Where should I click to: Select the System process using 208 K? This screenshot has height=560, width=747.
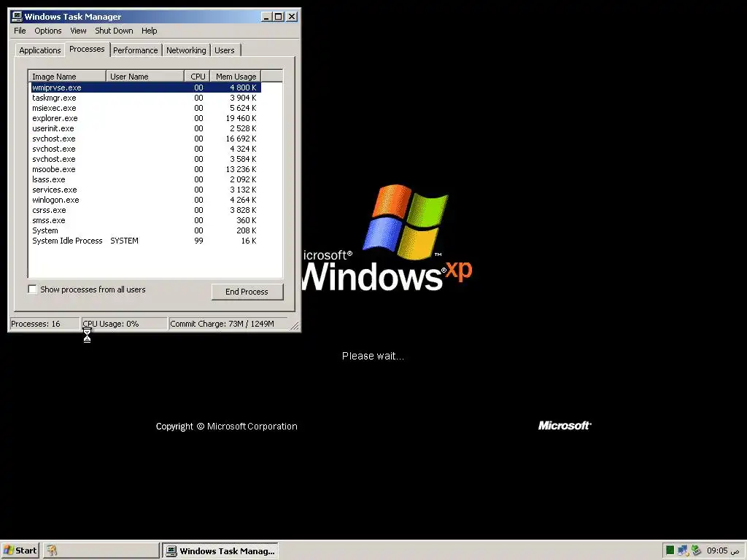coord(145,230)
